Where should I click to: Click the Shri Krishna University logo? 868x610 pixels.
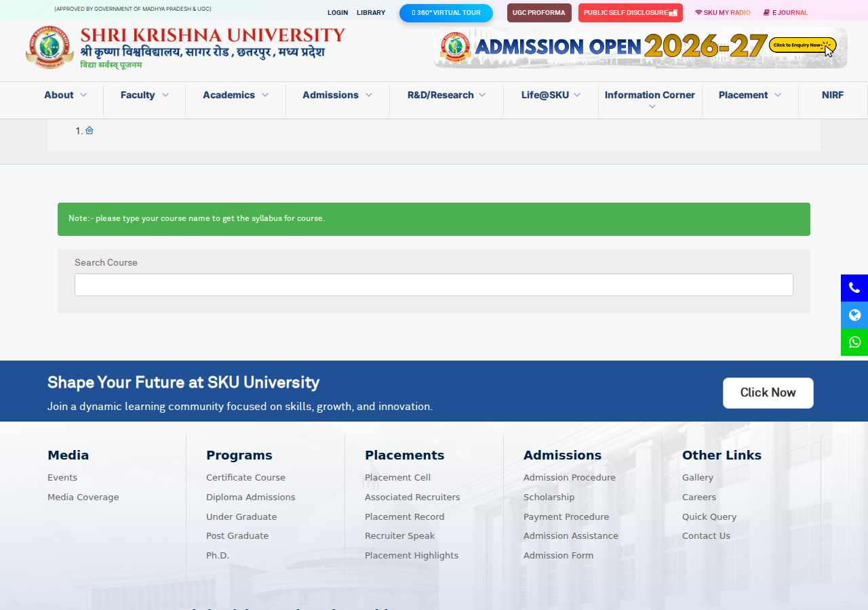[x=186, y=47]
